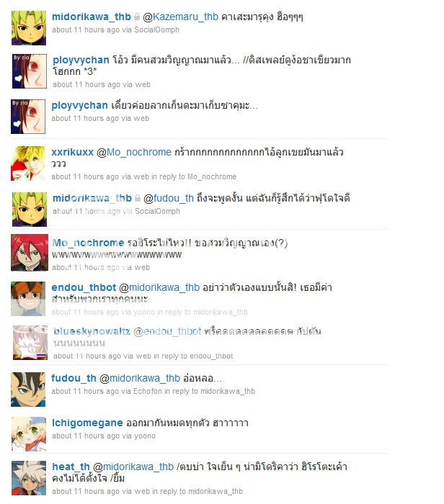Click the Echofon source link
This screenshot has height=504, width=444.
coord(148,391)
